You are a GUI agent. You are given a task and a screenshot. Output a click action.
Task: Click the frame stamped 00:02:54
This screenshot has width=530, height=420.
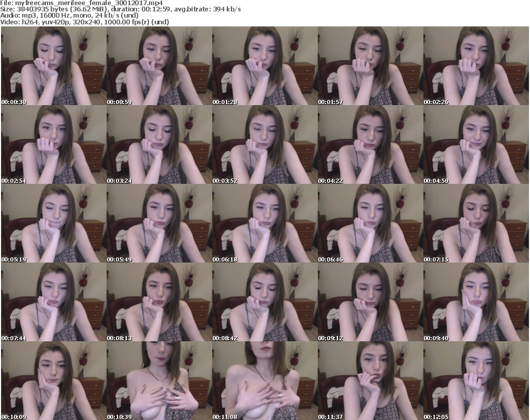click(x=54, y=144)
